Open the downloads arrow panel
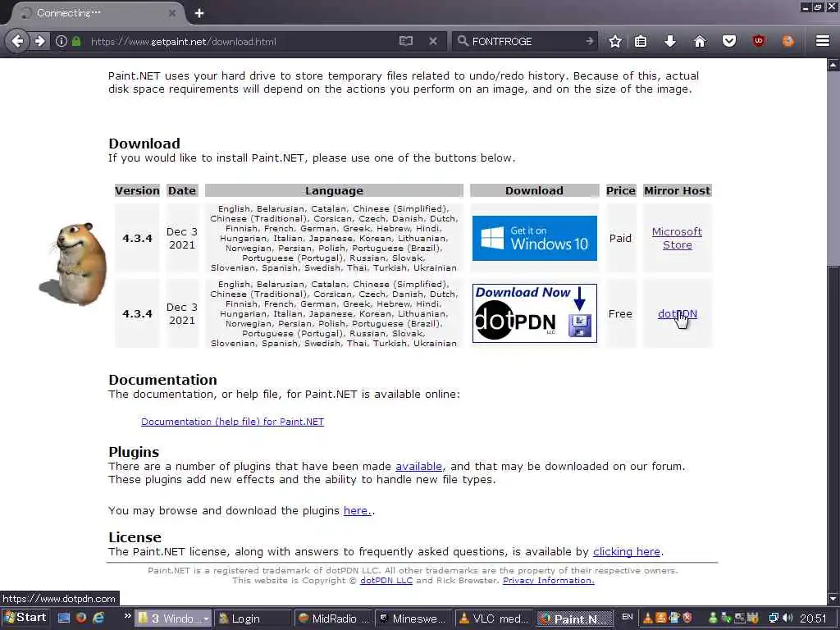This screenshot has height=630, width=840. click(x=669, y=41)
